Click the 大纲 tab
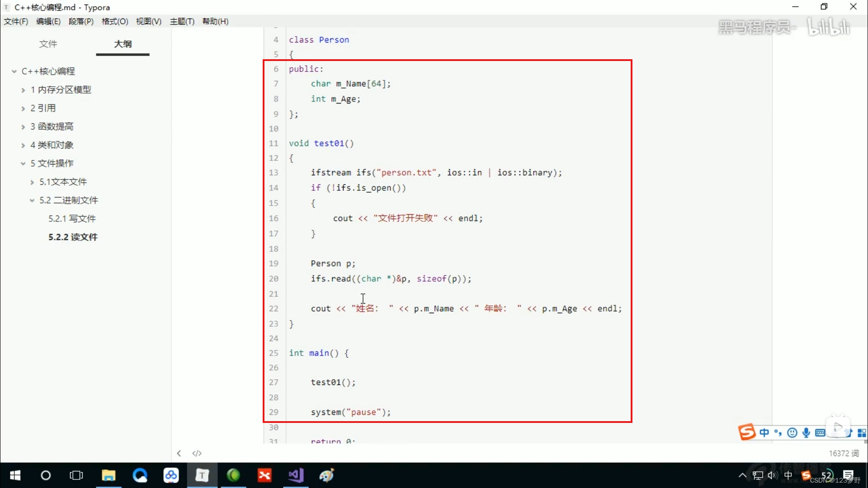 (x=122, y=43)
